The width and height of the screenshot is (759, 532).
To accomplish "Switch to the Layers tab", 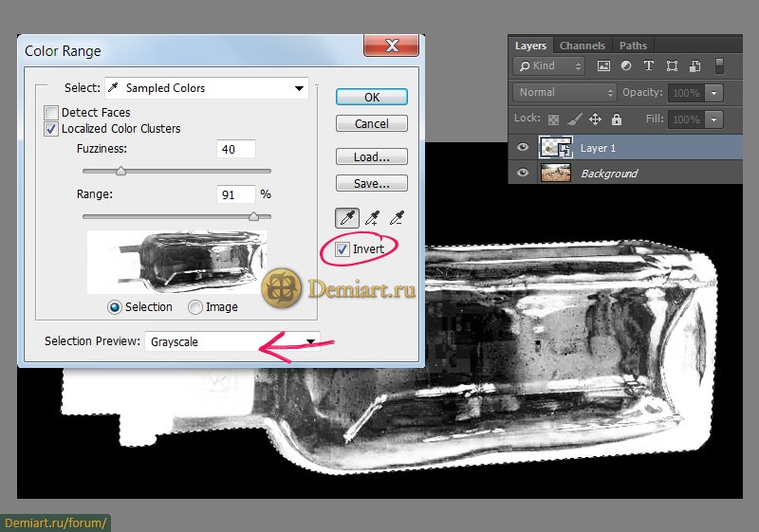I will (x=530, y=46).
